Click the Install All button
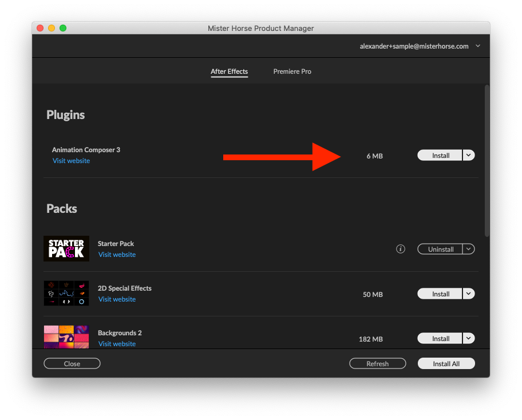The width and height of the screenshot is (522, 420). pyautogui.click(x=446, y=363)
